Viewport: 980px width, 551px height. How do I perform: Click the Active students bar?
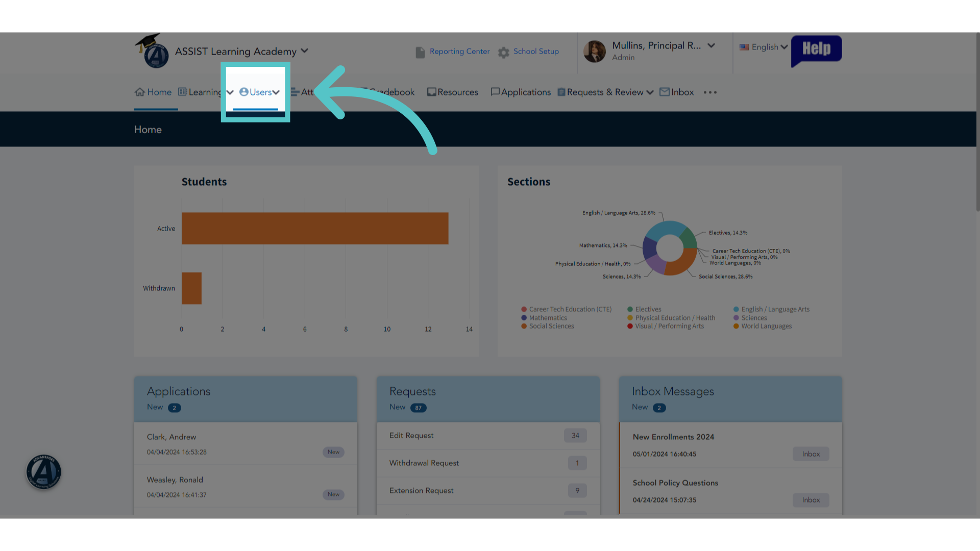[x=315, y=229]
